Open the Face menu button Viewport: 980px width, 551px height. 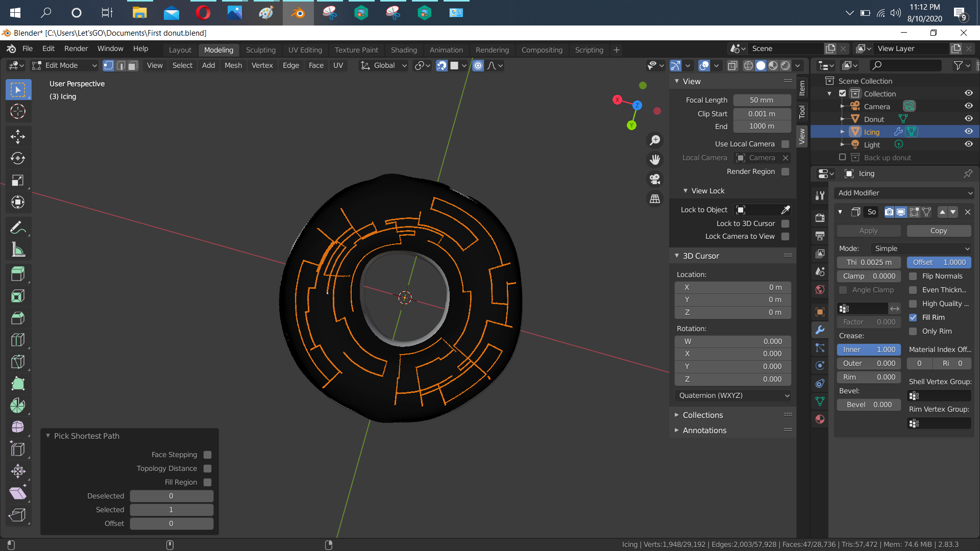click(316, 65)
